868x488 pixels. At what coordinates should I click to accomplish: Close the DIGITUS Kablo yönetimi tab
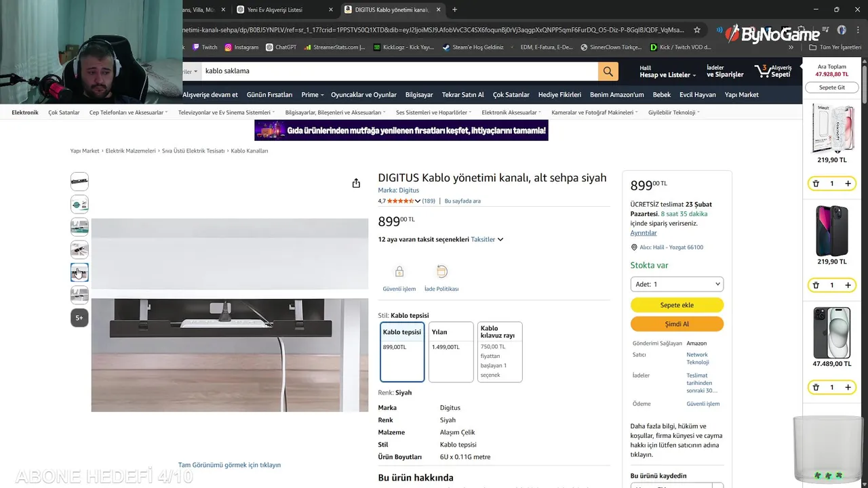pyautogui.click(x=439, y=9)
